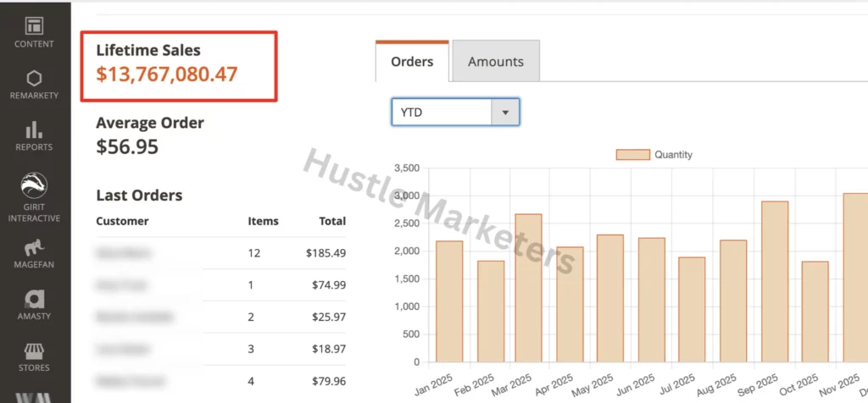Click the Customer column header

[122, 221]
